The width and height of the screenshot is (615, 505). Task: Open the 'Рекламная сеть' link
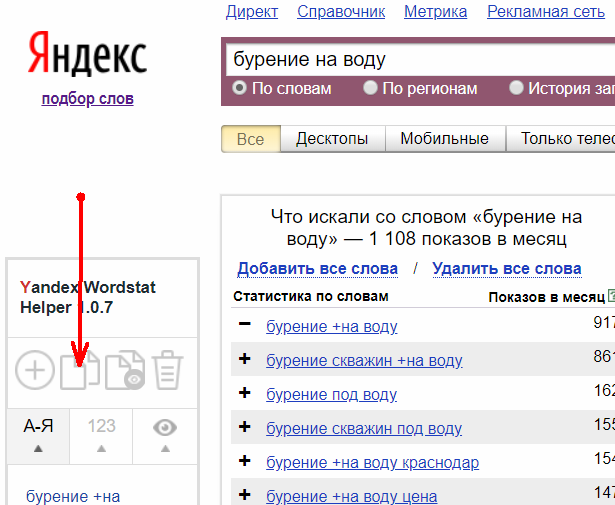coord(546,12)
